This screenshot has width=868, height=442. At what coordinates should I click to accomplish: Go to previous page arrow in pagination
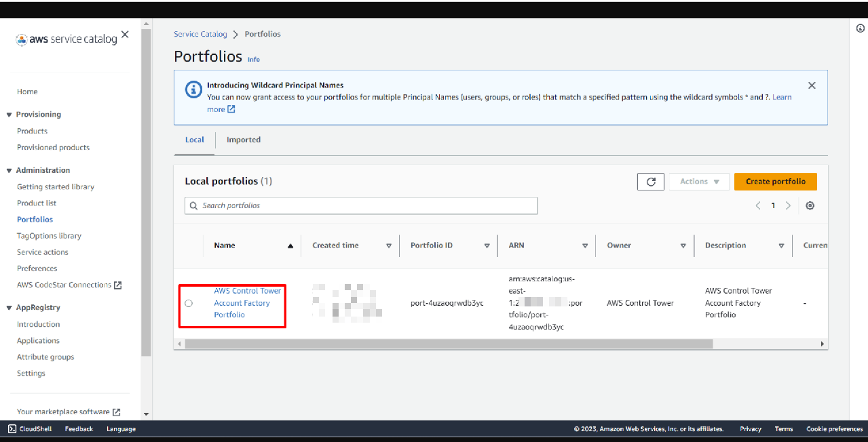(758, 206)
